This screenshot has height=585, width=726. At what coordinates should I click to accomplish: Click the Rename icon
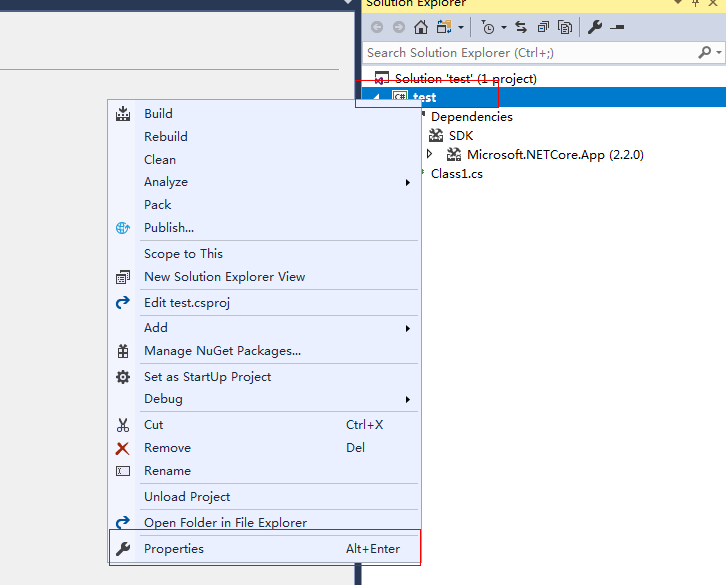pos(123,471)
